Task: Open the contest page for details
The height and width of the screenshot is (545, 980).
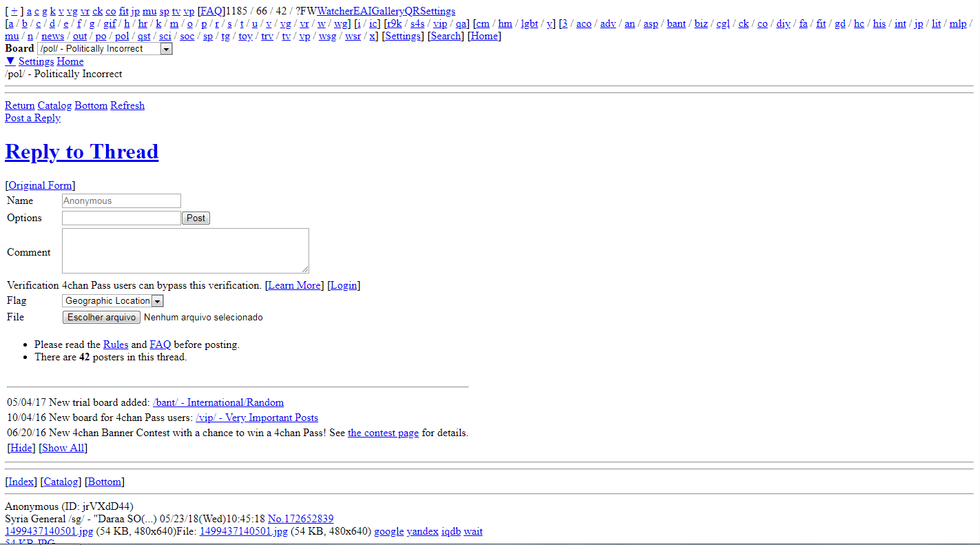Action: pos(383,433)
